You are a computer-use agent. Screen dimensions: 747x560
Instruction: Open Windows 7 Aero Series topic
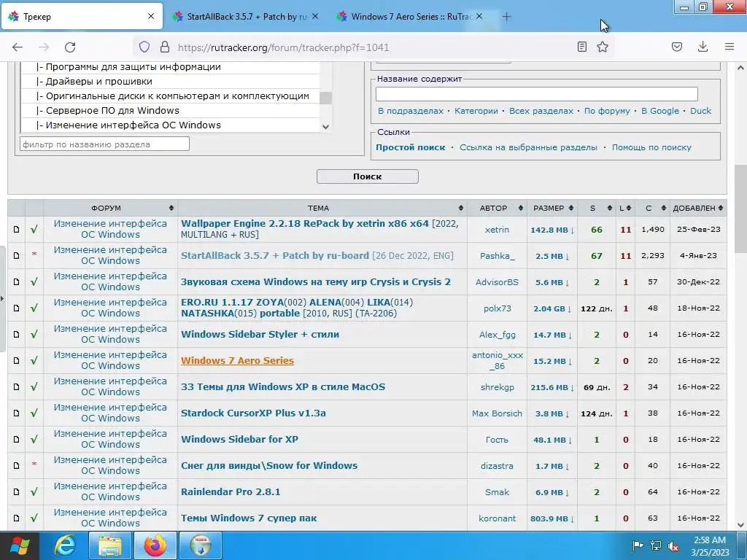tap(237, 360)
